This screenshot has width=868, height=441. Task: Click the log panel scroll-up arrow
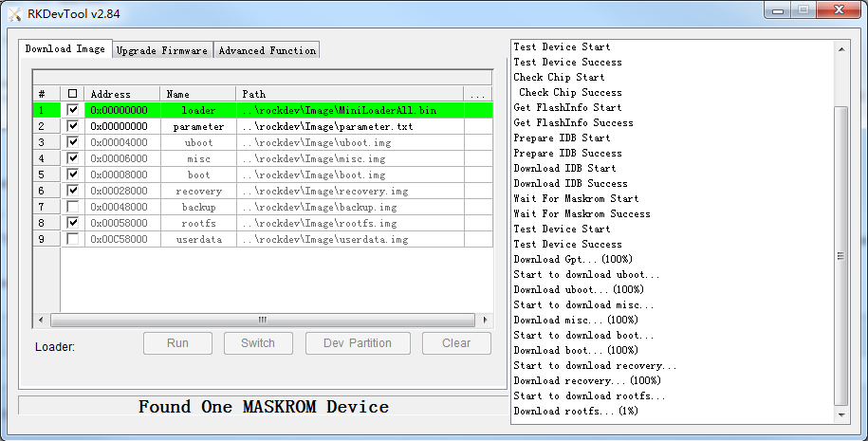click(840, 49)
